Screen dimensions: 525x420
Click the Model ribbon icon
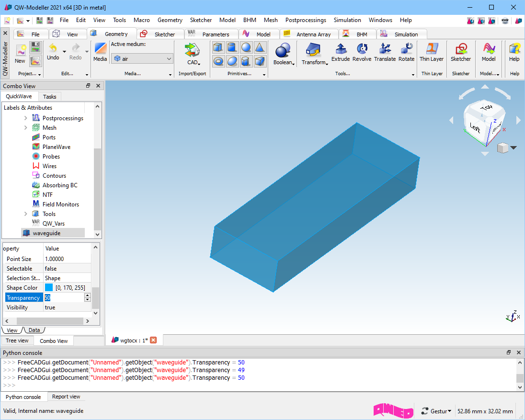[489, 53]
